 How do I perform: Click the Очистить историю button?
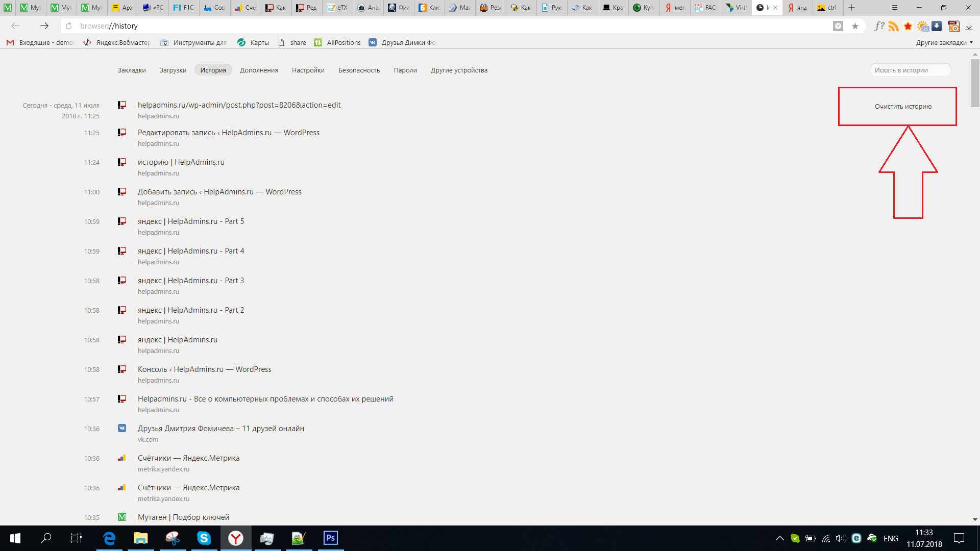(x=903, y=106)
